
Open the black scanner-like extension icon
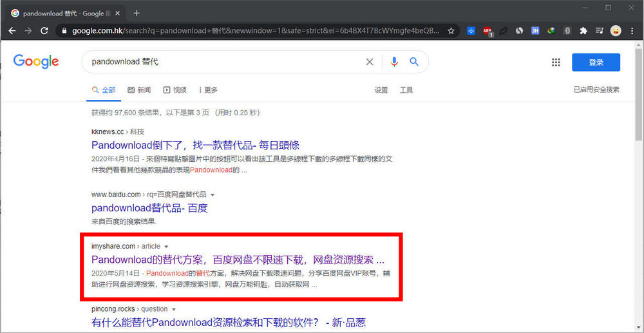[503, 31]
